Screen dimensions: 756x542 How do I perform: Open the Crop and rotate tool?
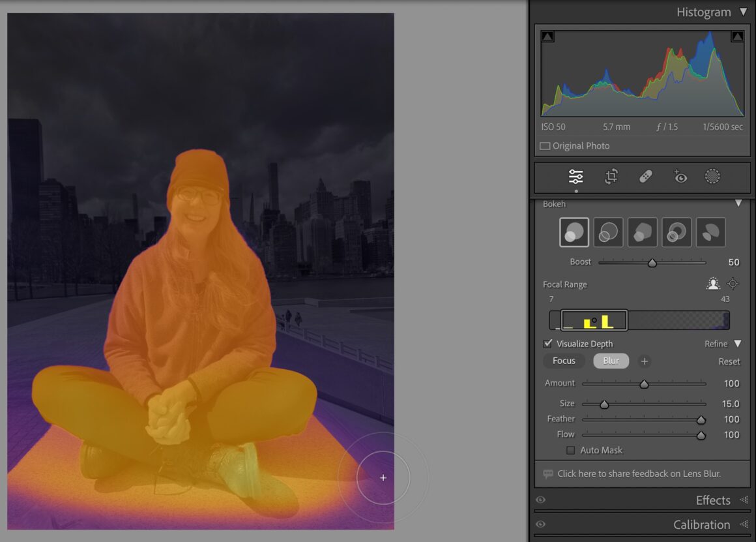pos(611,177)
